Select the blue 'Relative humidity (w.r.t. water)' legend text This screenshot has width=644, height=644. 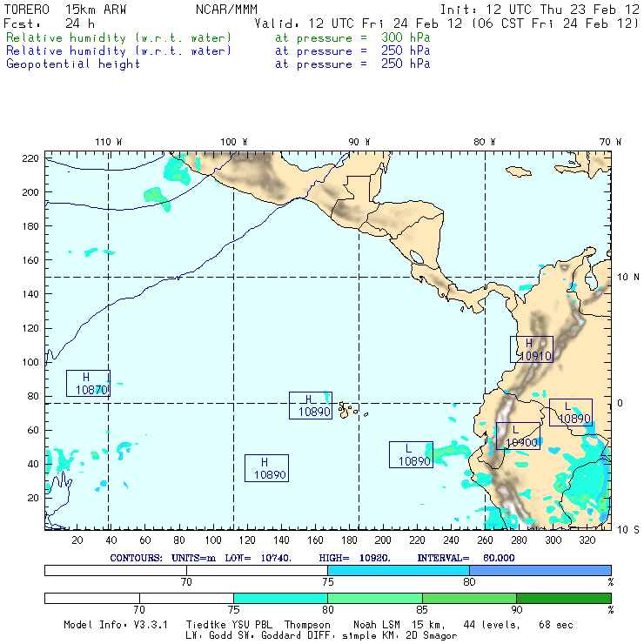[118, 51]
